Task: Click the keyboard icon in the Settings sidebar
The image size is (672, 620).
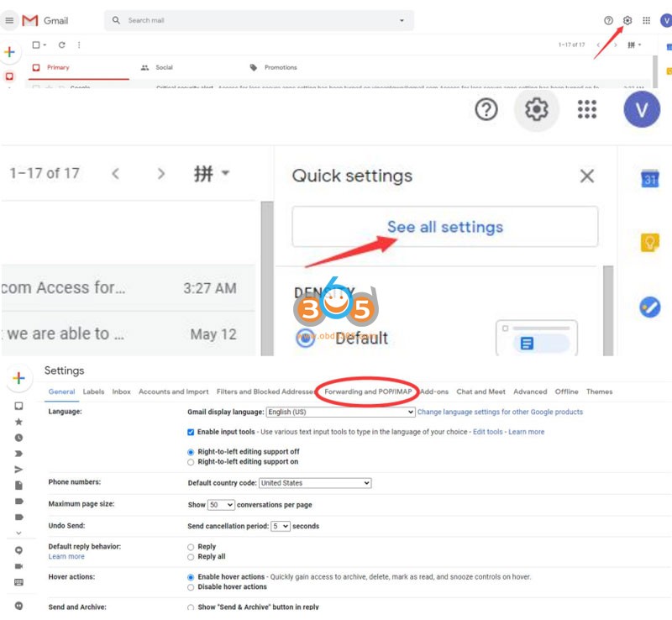Action: click(x=18, y=582)
